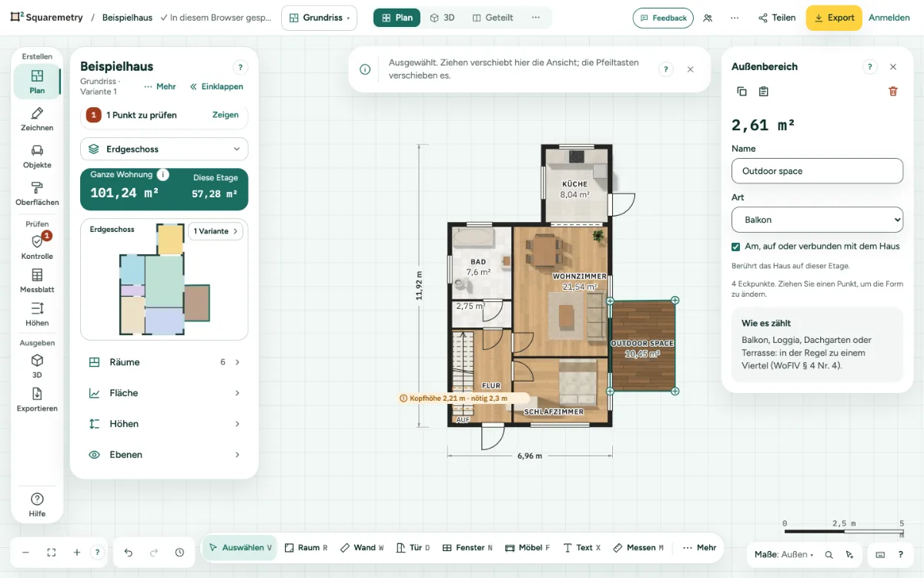The height and width of the screenshot is (578, 924).
Task: Undo the last action
Action: (x=129, y=553)
